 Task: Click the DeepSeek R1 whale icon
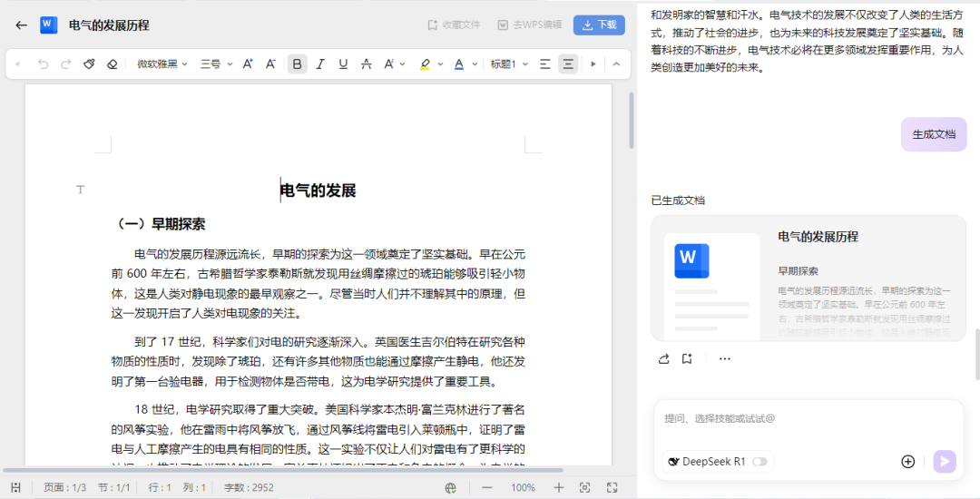pos(673,462)
